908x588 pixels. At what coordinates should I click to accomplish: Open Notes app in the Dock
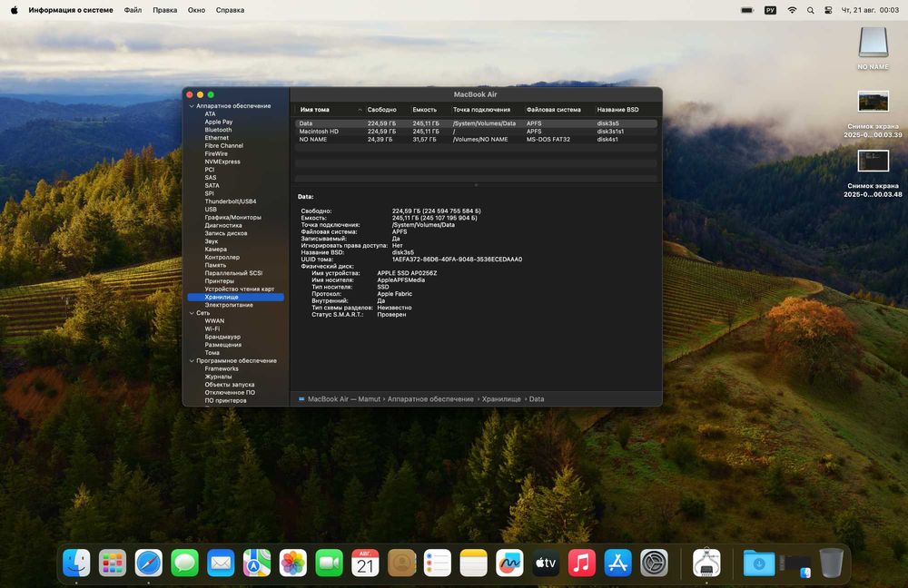(x=474, y=563)
